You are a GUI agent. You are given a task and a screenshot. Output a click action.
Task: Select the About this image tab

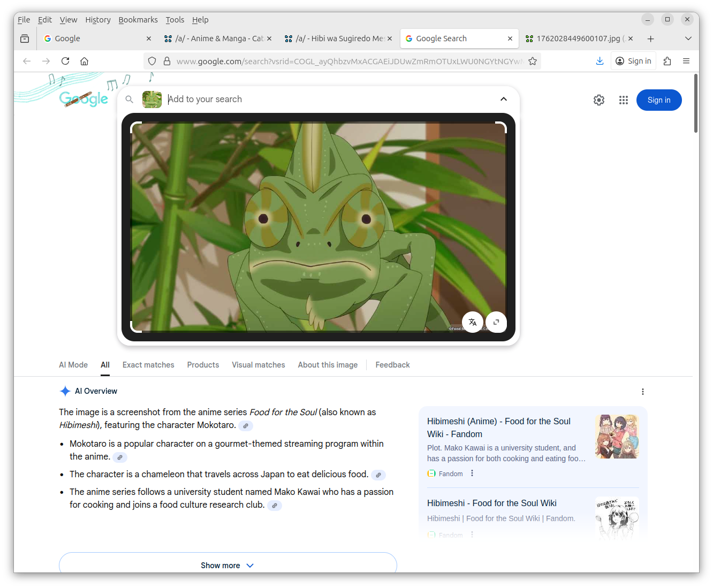pyautogui.click(x=328, y=365)
